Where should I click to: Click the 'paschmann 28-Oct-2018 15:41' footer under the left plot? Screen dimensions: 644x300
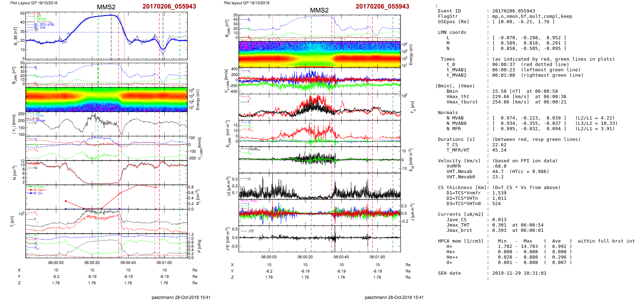click(x=181, y=297)
